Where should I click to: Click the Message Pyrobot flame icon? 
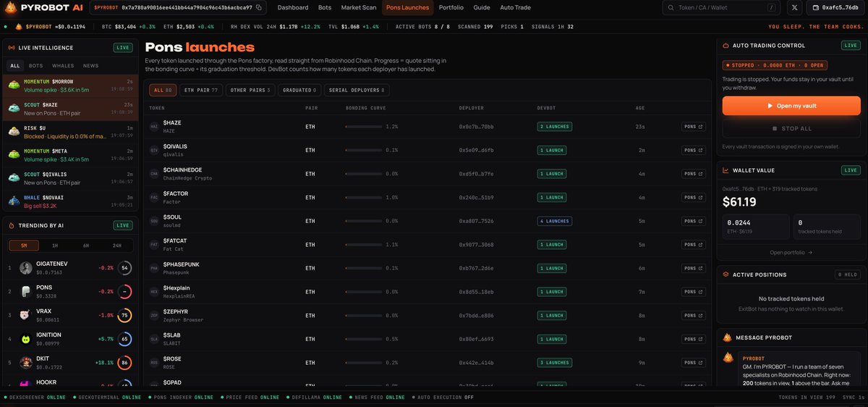728,337
